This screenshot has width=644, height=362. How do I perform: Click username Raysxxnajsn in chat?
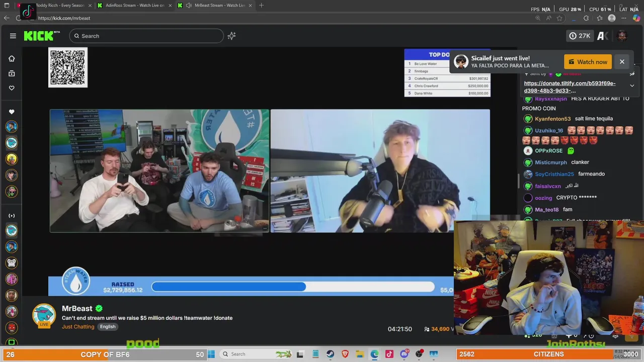551,99
